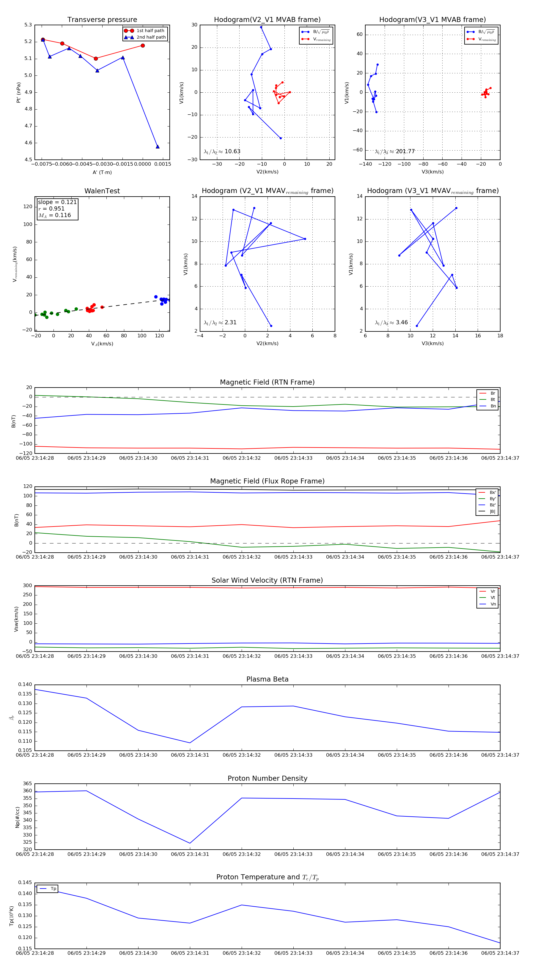
Task: Click "06/05 23:14:31" tick under Plasma Beta
Action: (190, 755)
